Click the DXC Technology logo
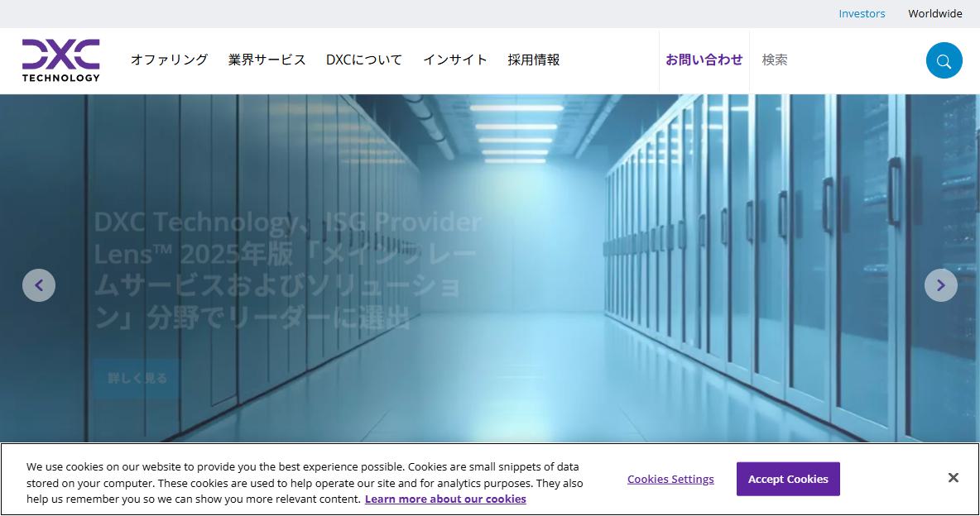This screenshot has height=516, width=980. [x=60, y=60]
